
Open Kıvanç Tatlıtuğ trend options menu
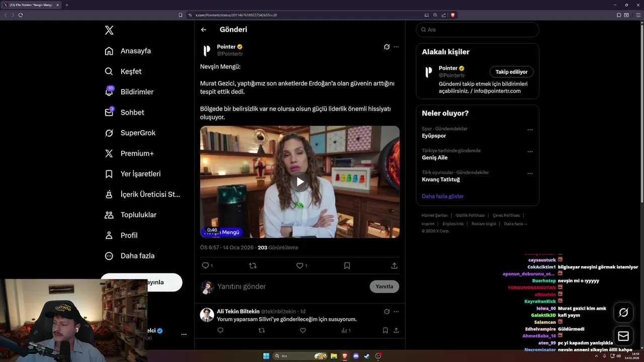[530, 173]
